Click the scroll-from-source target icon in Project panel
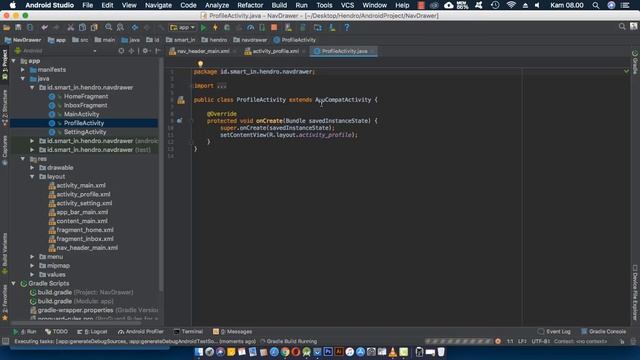Image resolution: width=640 pixels, height=360 pixels. click(121, 51)
